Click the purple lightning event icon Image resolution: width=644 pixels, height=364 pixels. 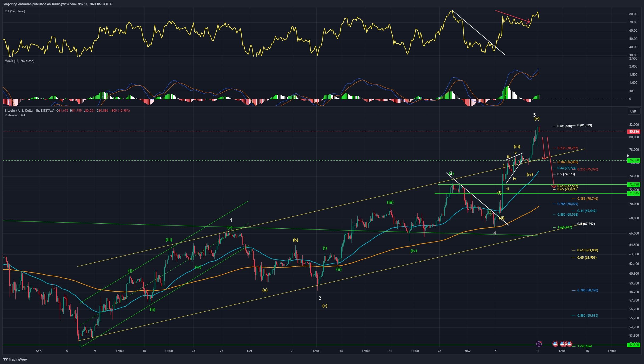tap(539, 344)
